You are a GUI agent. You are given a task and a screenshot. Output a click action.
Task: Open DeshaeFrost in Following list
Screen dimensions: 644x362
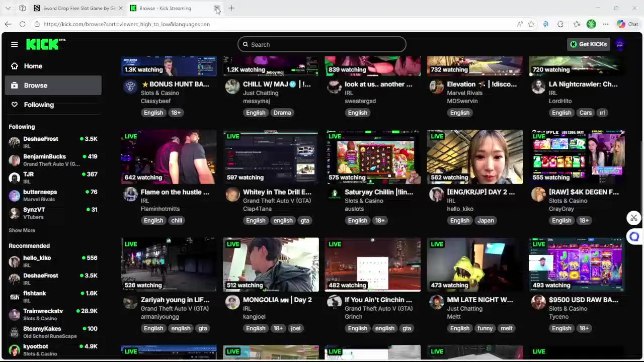click(53, 142)
